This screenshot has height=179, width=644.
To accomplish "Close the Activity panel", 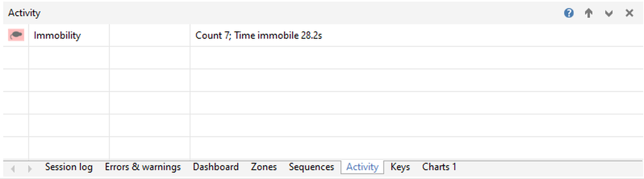I will (629, 13).
